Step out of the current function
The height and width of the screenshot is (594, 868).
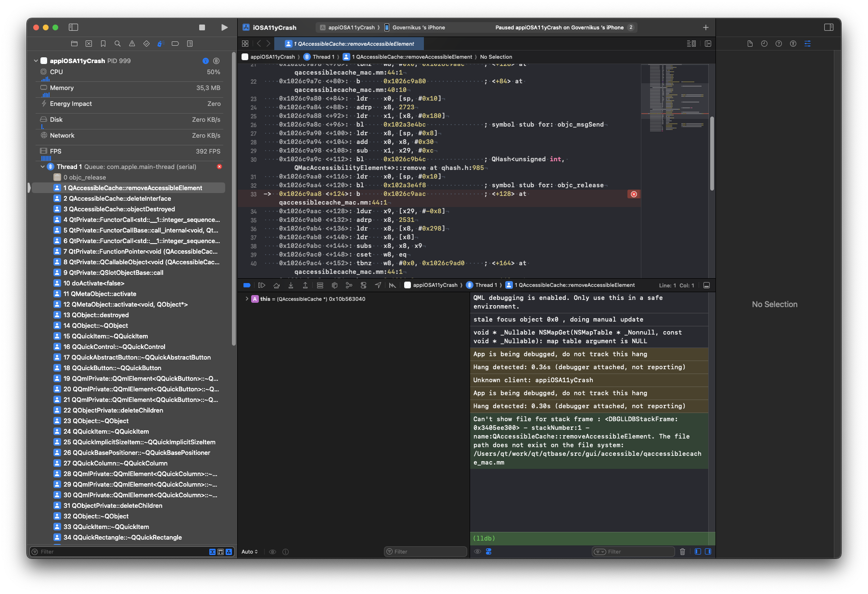pos(305,285)
